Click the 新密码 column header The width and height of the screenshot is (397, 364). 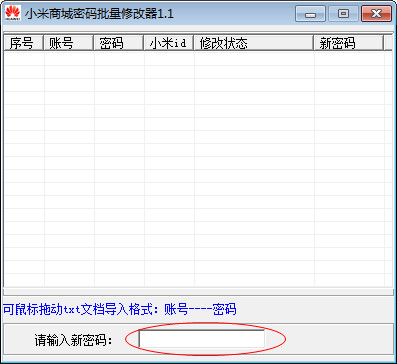pos(349,43)
